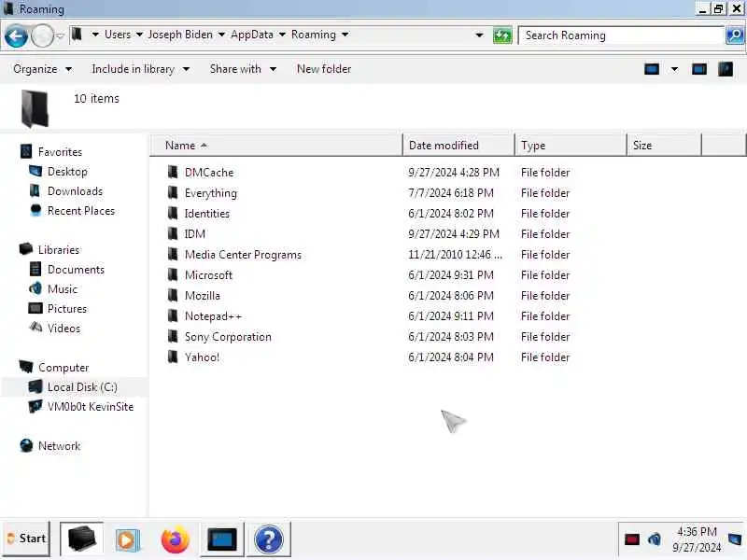Select Computer in navigation pane
The image size is (747, 560).
pos(63,367)
